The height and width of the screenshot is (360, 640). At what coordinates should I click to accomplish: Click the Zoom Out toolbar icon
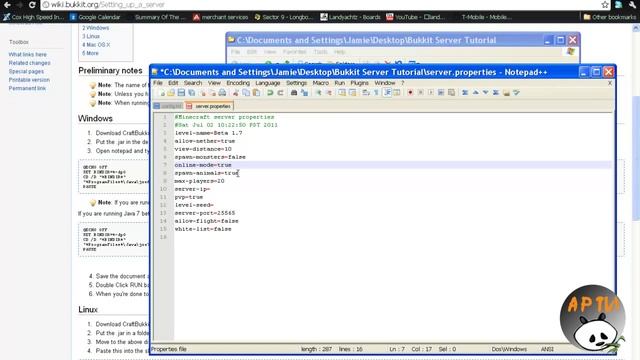329,93
